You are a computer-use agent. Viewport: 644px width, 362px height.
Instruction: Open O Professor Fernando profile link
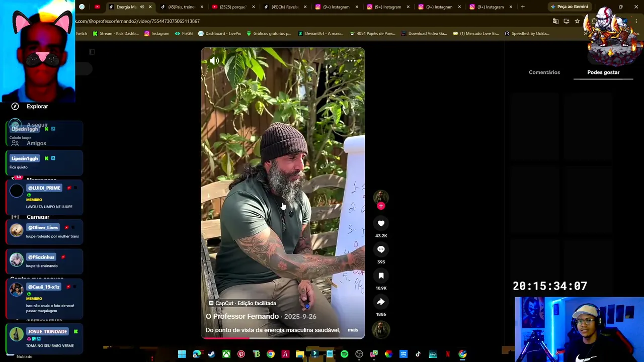tap(242, 316)
